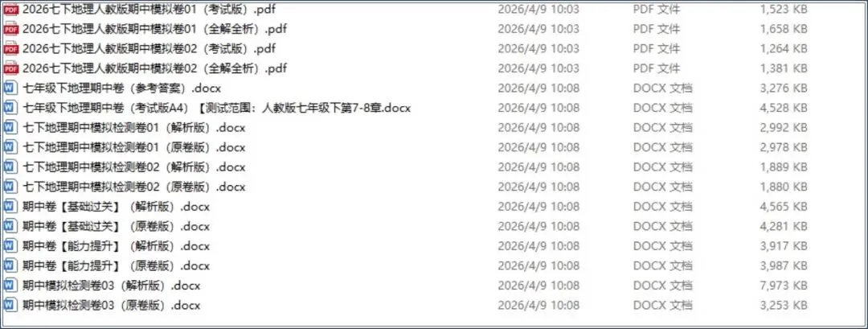868x329 pixels.
Task: Click Word icon of 七年级下地理期中卷（参考答案）.docx
Action: (10, 88)
